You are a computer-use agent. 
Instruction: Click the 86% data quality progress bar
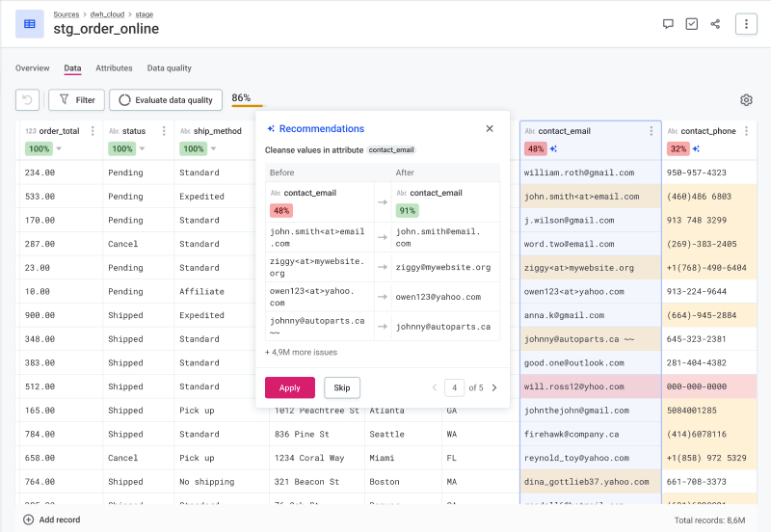[247, 105]
